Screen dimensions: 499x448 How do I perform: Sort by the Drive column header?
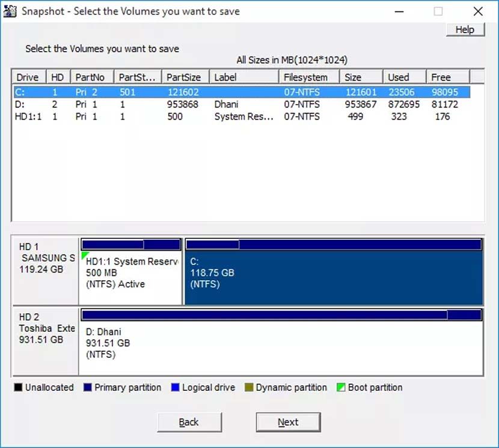pyautogui.click(x=29, y=77)
